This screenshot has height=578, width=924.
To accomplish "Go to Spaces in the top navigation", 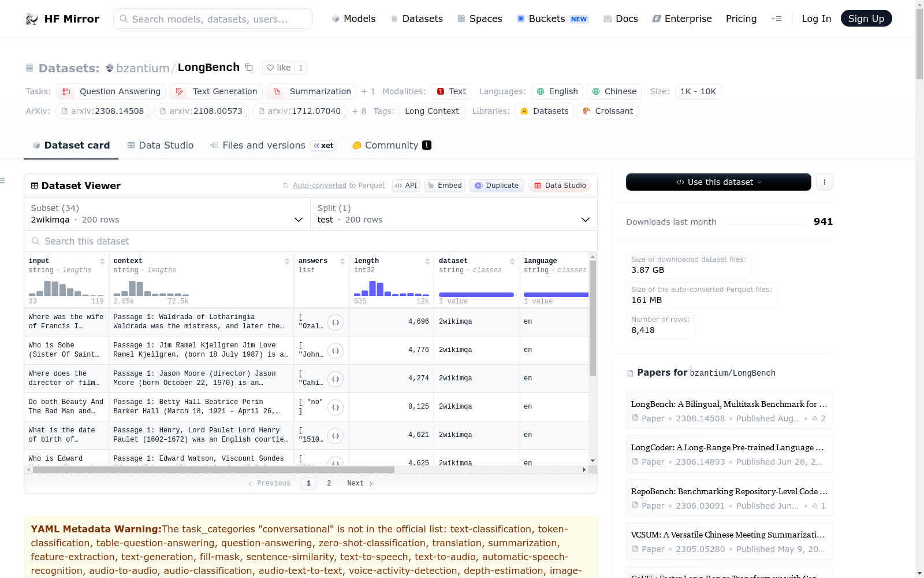I will tap(480, 18).
